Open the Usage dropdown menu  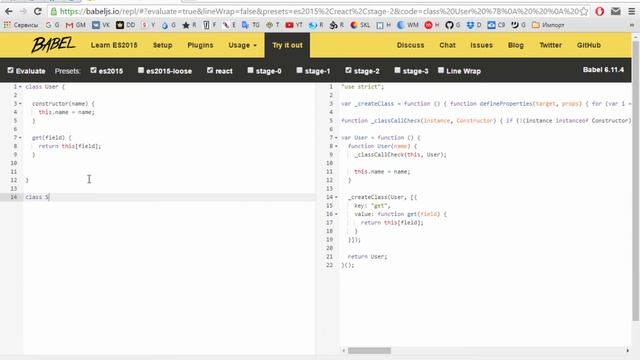(242, 45)
